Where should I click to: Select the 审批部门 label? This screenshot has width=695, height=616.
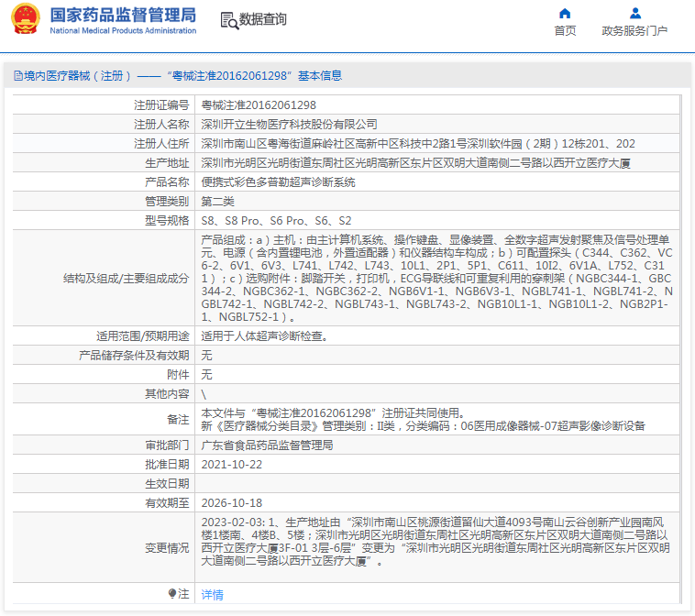(167, 445)
